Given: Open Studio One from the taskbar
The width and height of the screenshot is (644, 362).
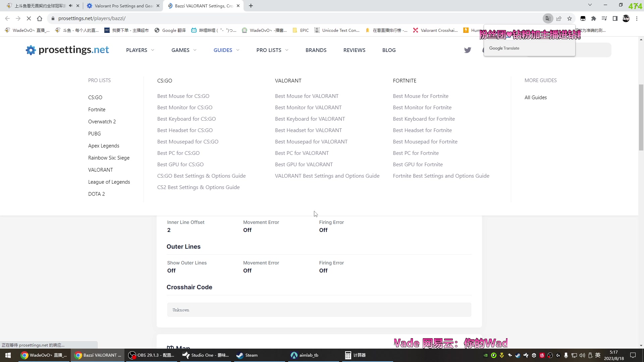Looking at the screenshot, I should click(205, 355).
